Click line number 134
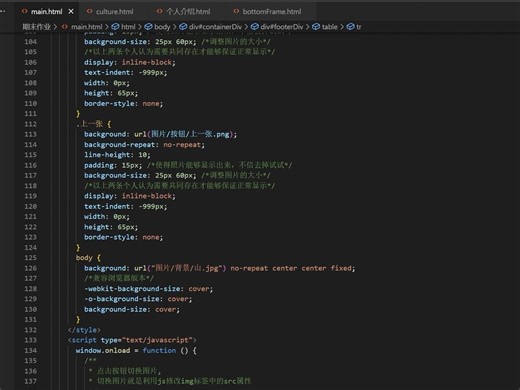 pyautogui.click(x=31, y=350)
